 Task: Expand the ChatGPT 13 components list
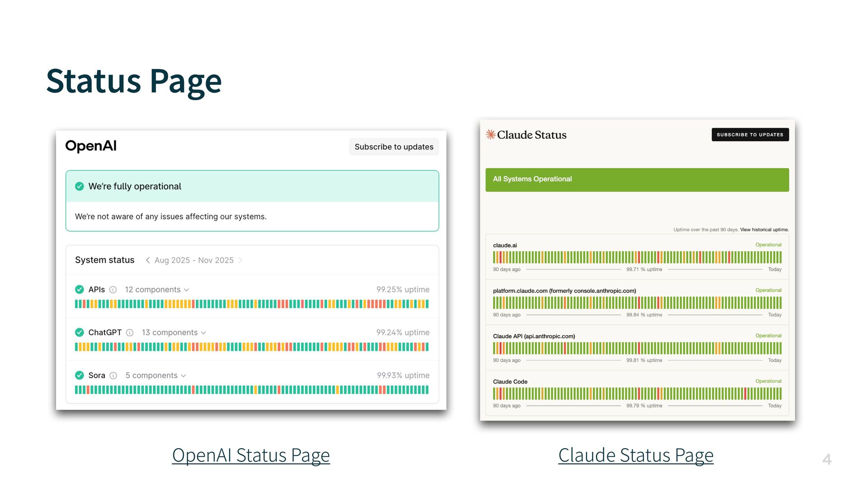[x=174, y=333]
